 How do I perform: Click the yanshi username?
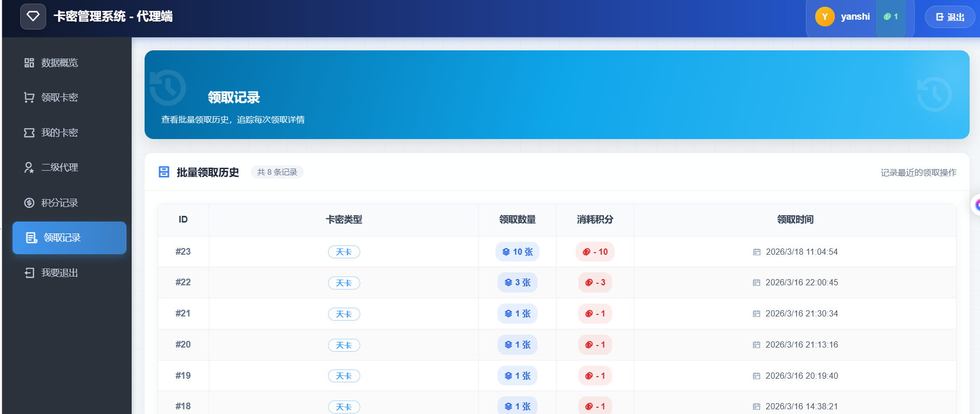click(x=855, y=17)
